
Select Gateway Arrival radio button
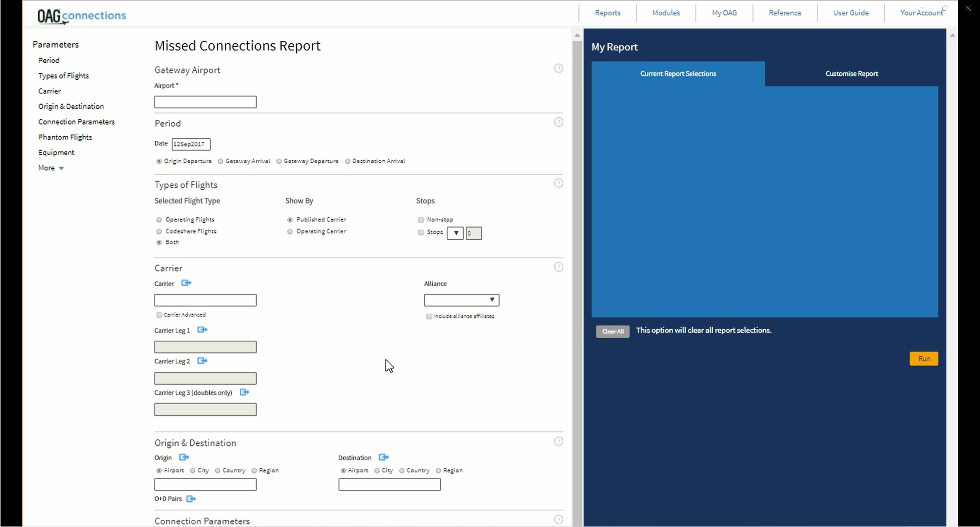click(x=220, y=161)
